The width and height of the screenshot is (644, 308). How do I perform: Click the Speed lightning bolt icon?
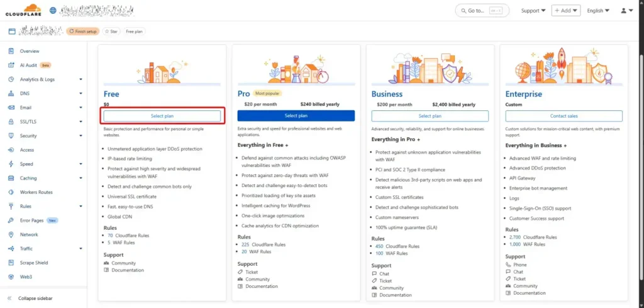tap(11, 164)
